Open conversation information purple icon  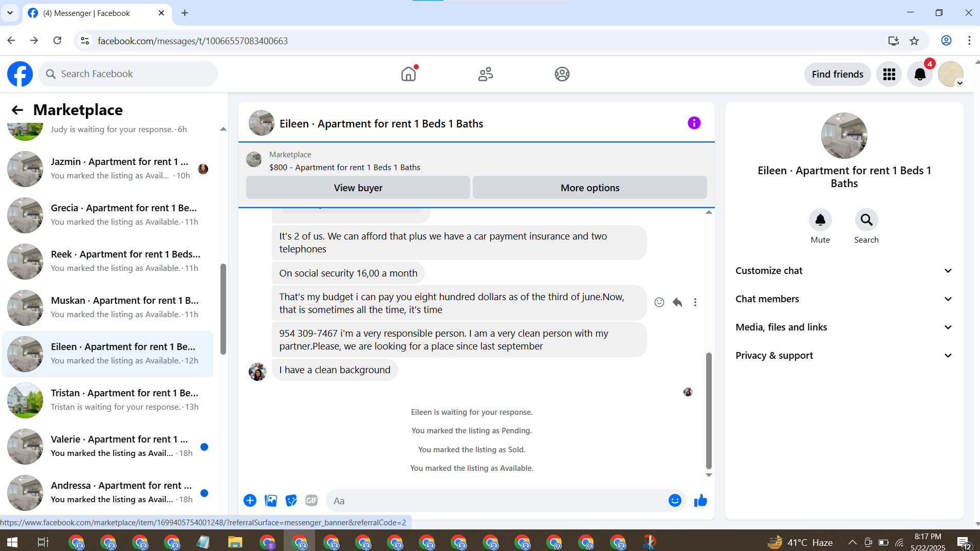point(694,123)
